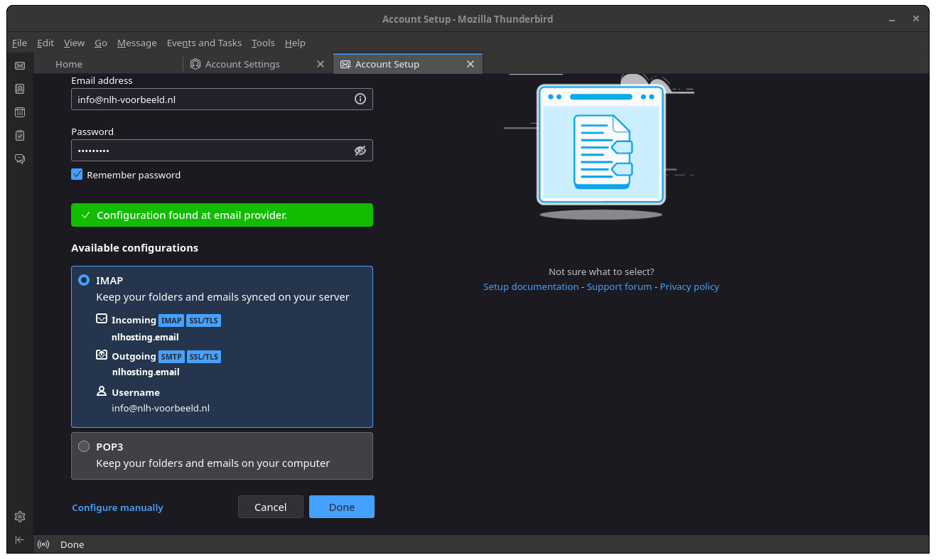Image resolution: width=936 pixels, height=560 pixels.
Task: Click the 'Done' status bar text
Action: (x=72, y=544)
